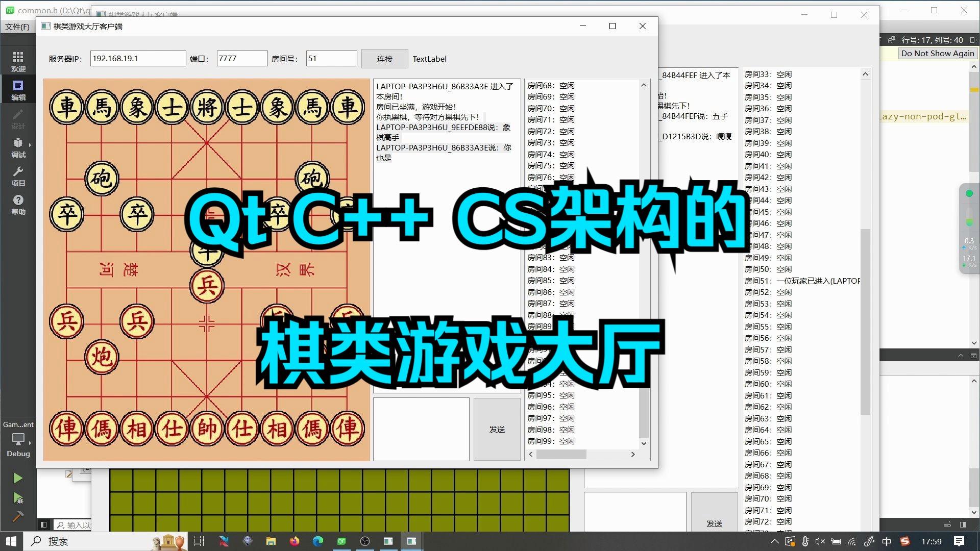Image resolution: width=980 pixels, height=551 pixels.
Task: Click horizontal scrollbar thumb of room list
Action: point(561,454)
